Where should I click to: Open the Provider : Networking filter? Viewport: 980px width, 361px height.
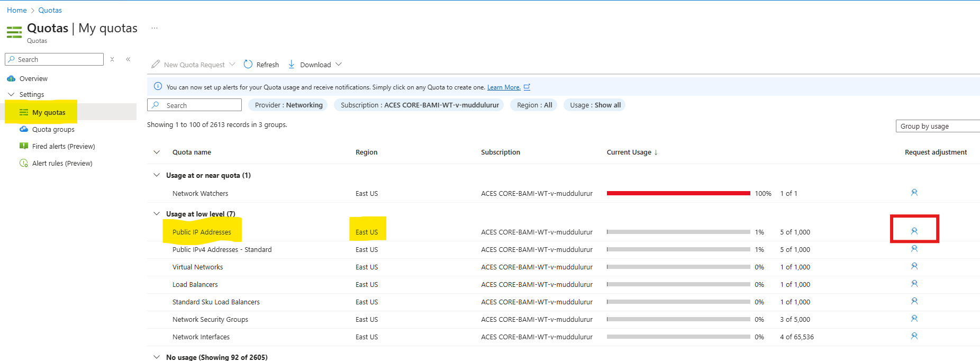[x=288, y=105]
